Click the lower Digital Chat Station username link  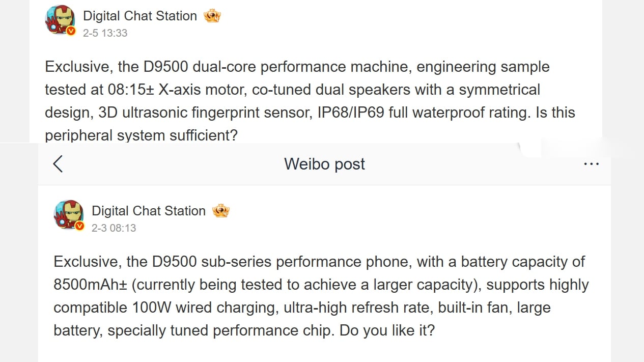[x=148, y=211]
